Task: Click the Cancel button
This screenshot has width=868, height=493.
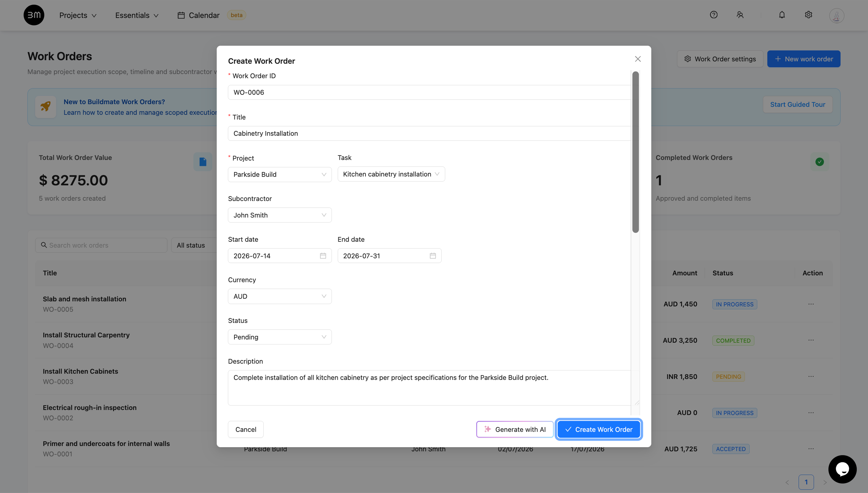Action: (246, 429)
